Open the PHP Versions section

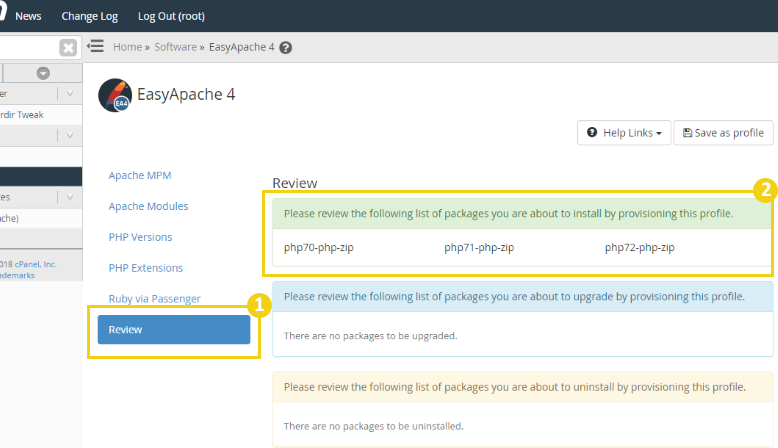[140, 237]
